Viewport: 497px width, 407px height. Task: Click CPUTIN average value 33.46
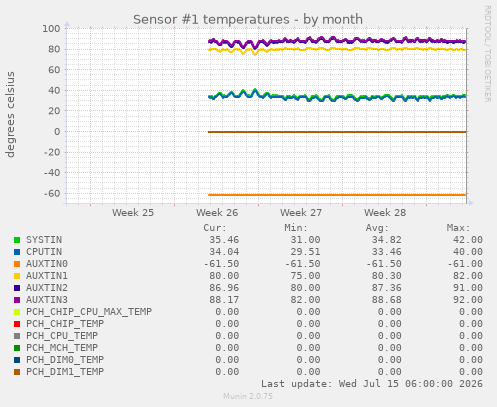pos(386,252)
